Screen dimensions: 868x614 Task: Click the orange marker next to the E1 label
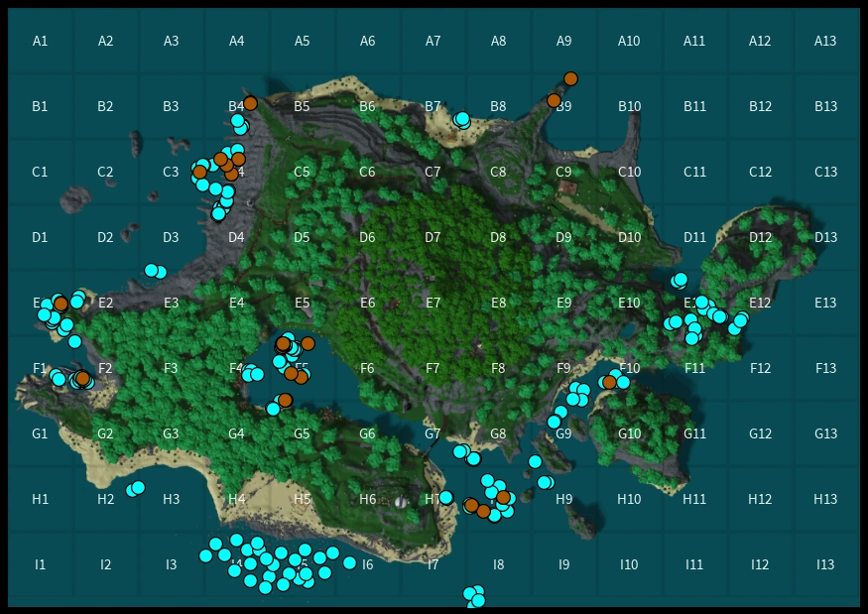pyautogui.click(x=61, y=304)
